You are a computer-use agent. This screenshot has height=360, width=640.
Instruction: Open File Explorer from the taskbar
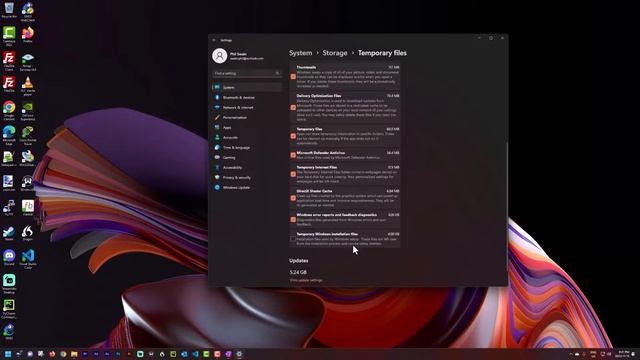click(x=74, y=354)
